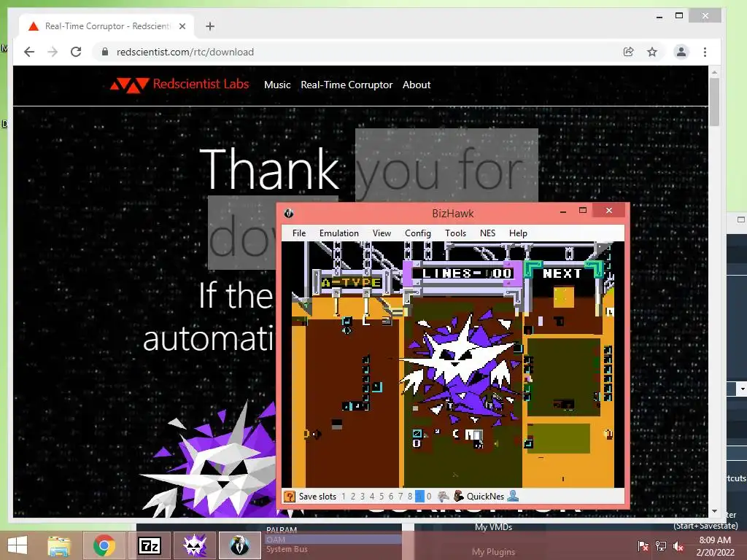Click the QuickNes core label

point(485,496)
